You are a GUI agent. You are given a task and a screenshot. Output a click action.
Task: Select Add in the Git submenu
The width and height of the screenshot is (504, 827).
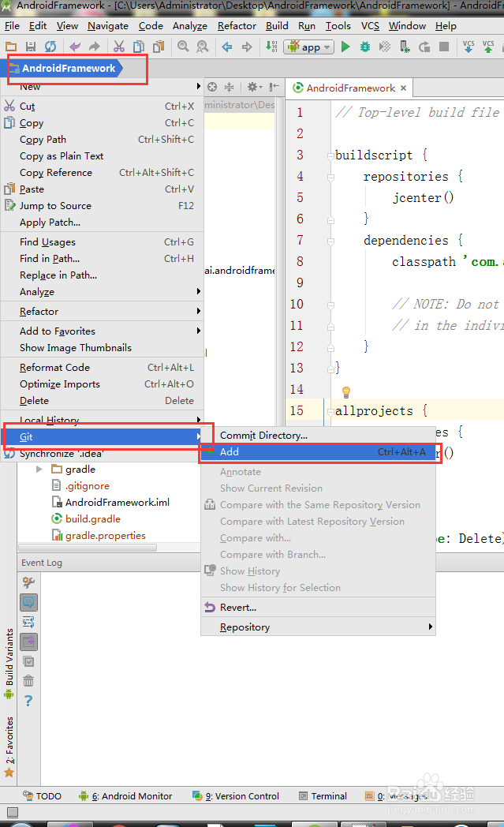[319, 452]
